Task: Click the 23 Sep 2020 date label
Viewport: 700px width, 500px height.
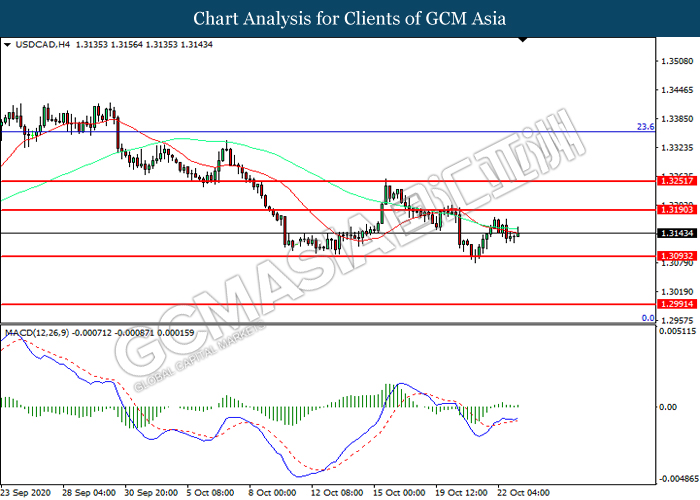Action: pos(25,493)
